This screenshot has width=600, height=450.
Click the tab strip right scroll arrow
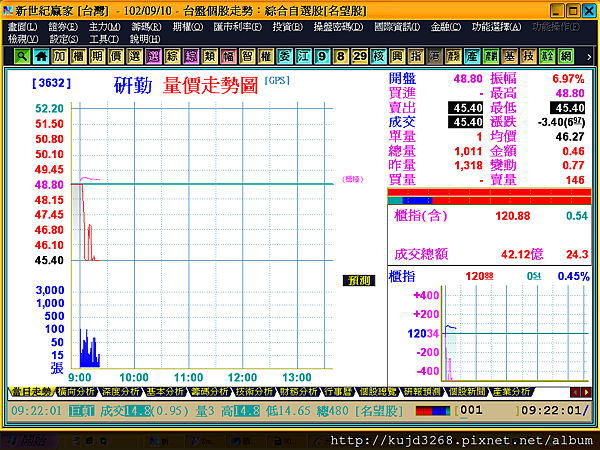[586, 392]
